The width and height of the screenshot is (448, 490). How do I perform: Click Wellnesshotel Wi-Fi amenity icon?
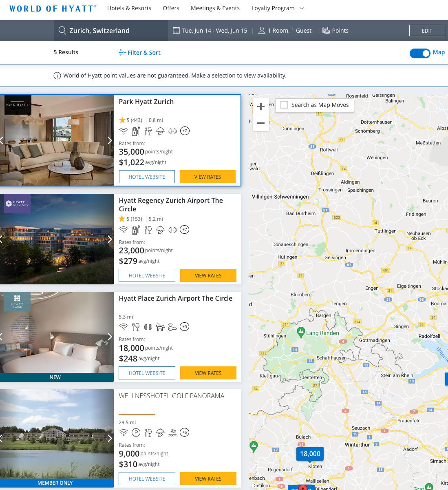click(x=124, y=432)
